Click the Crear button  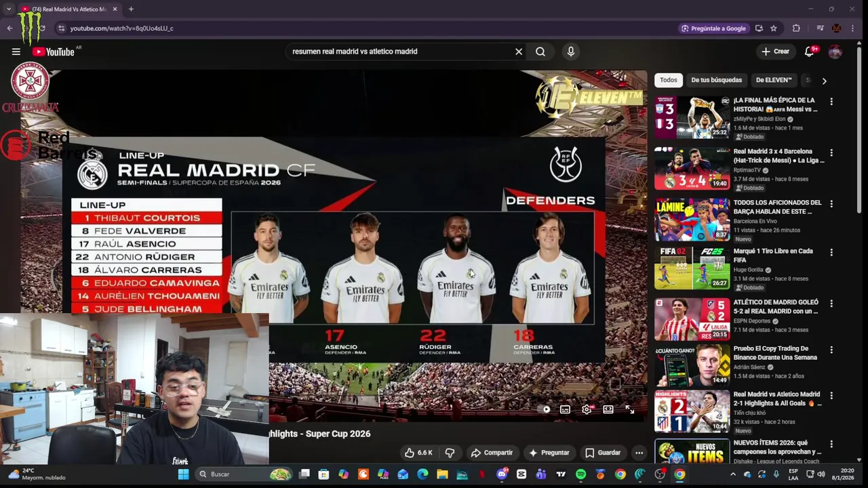[x=775, y=52]
